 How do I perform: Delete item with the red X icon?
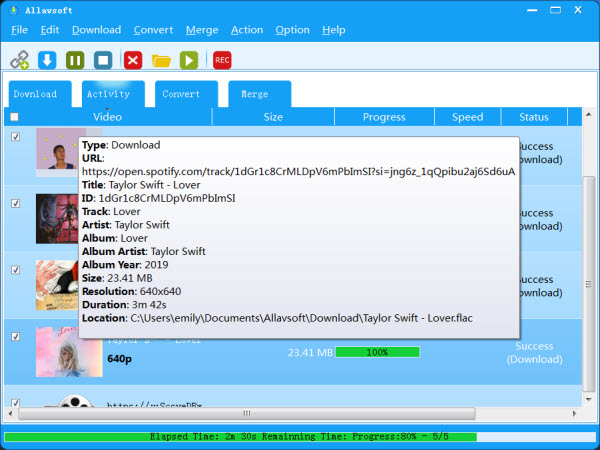[133, 60]
